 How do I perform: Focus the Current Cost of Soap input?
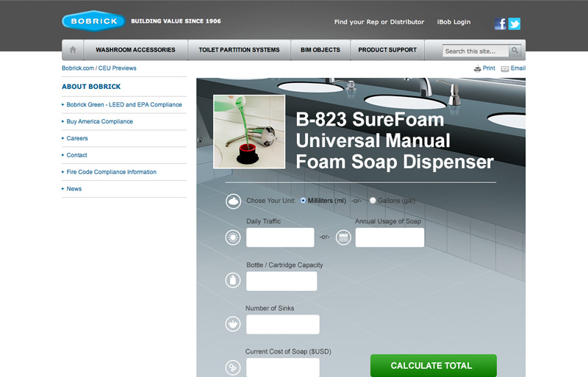coord(283,367)
